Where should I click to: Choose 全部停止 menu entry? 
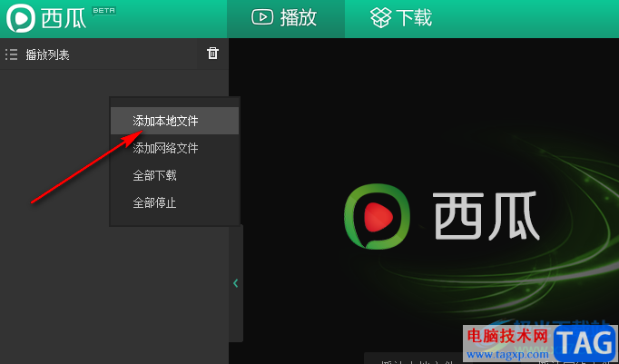(174, 202)
